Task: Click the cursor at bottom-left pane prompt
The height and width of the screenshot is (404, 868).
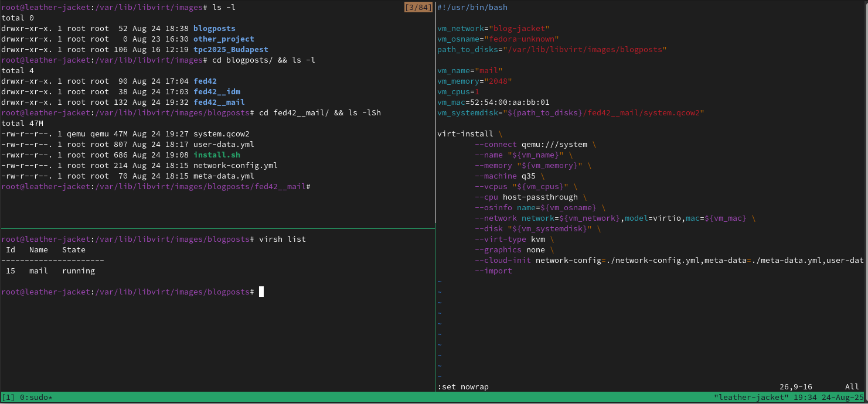Action: (261, 292)
